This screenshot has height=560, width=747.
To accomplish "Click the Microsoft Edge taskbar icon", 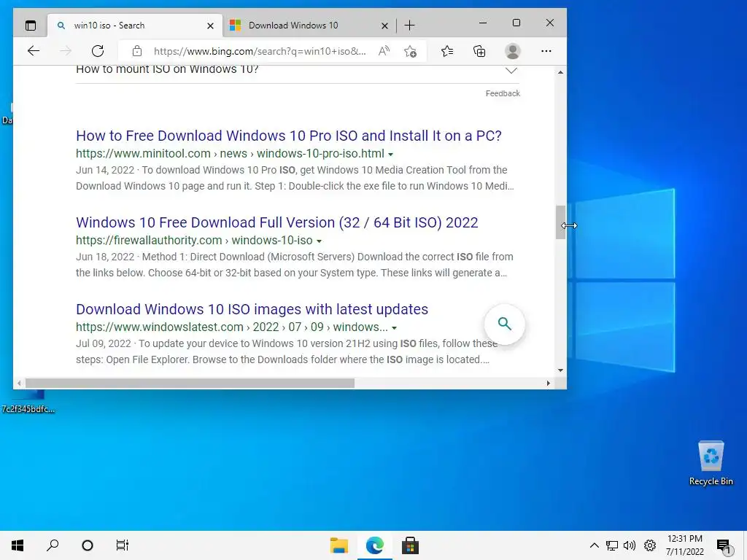I will [x=375, y=545].
